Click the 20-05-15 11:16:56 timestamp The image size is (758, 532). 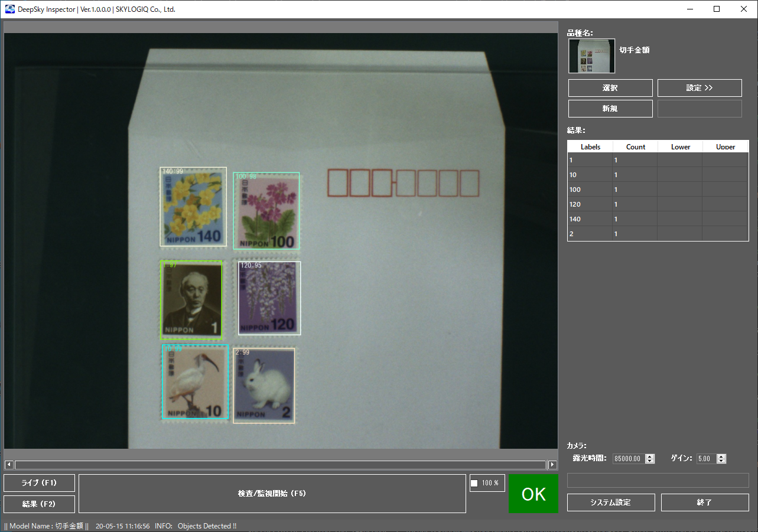(122, 526)
